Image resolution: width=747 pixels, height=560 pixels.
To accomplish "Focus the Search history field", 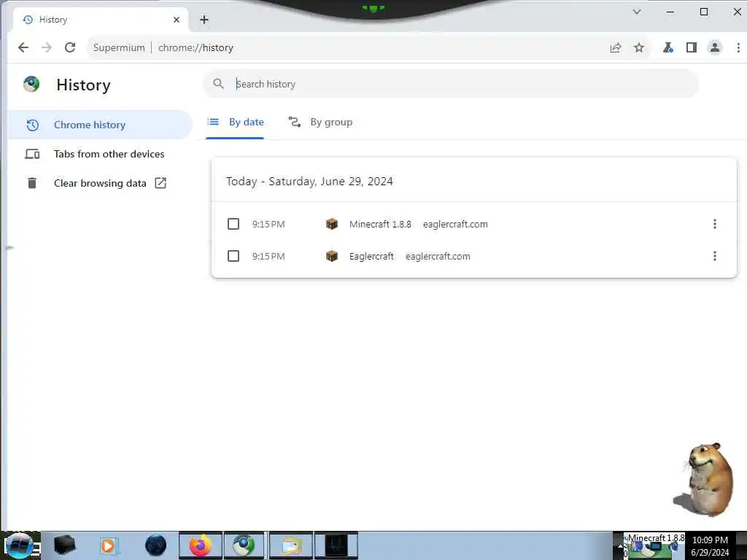I will point(451,84).
